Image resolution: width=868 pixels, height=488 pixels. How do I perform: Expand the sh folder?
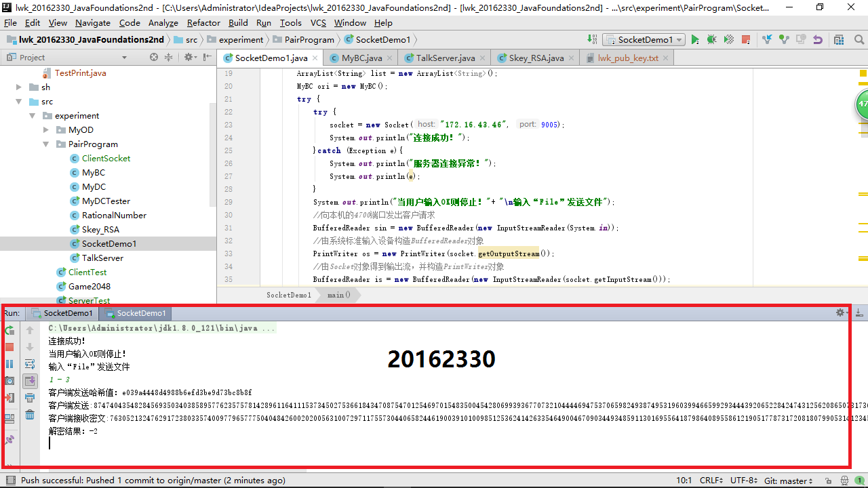click(x=19, y=87)
